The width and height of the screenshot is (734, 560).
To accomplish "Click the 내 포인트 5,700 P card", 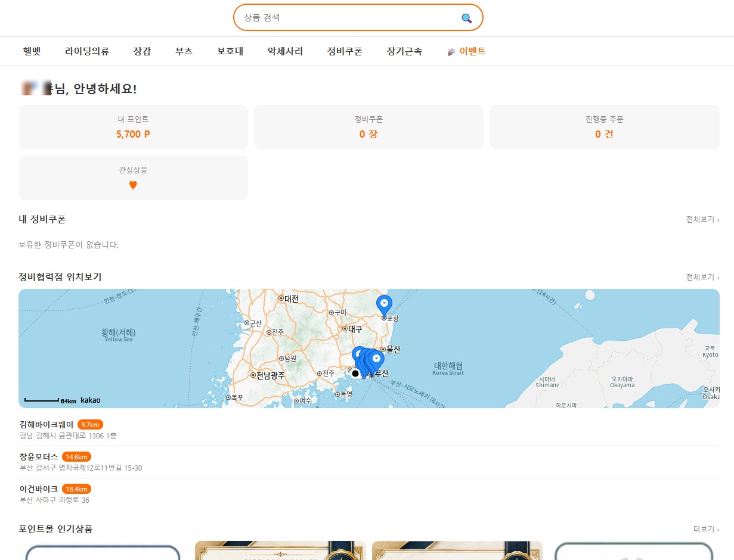I will (133, 127).
